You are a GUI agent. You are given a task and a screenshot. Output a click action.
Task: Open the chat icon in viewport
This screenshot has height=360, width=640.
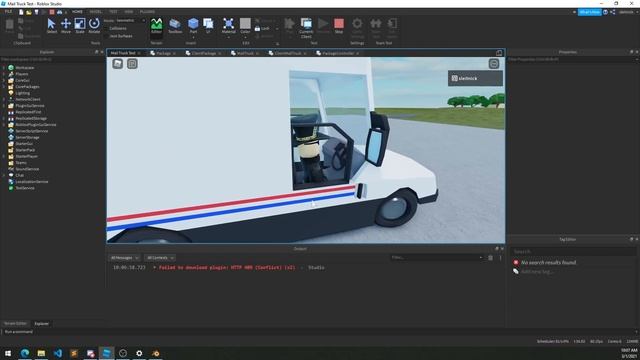coord(132,64)
